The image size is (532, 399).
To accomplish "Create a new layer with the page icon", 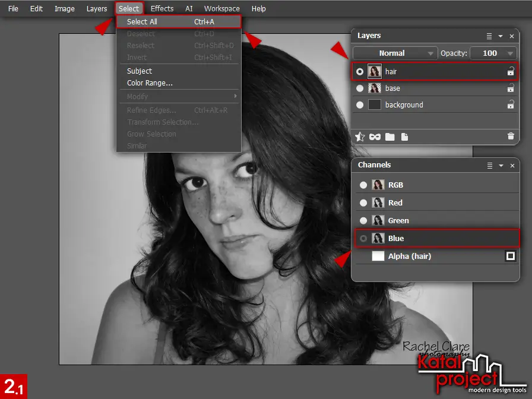I will (x=405, y=137).
